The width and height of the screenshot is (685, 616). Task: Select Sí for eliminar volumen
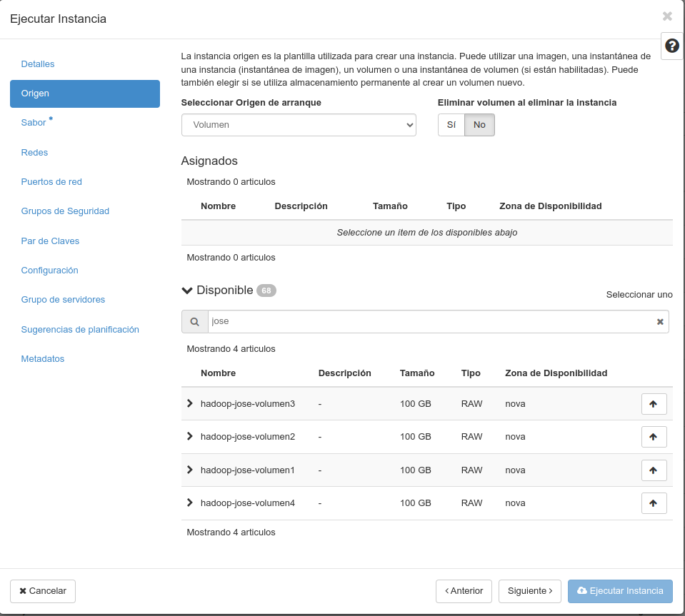(x=450, y=125)
